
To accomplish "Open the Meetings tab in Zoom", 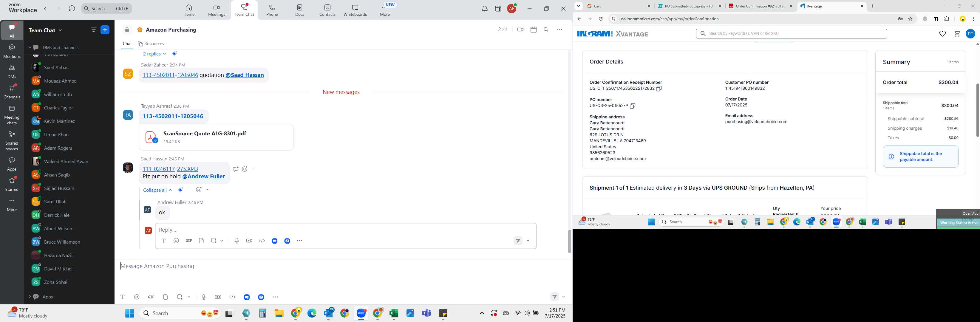I will point(217,10).
